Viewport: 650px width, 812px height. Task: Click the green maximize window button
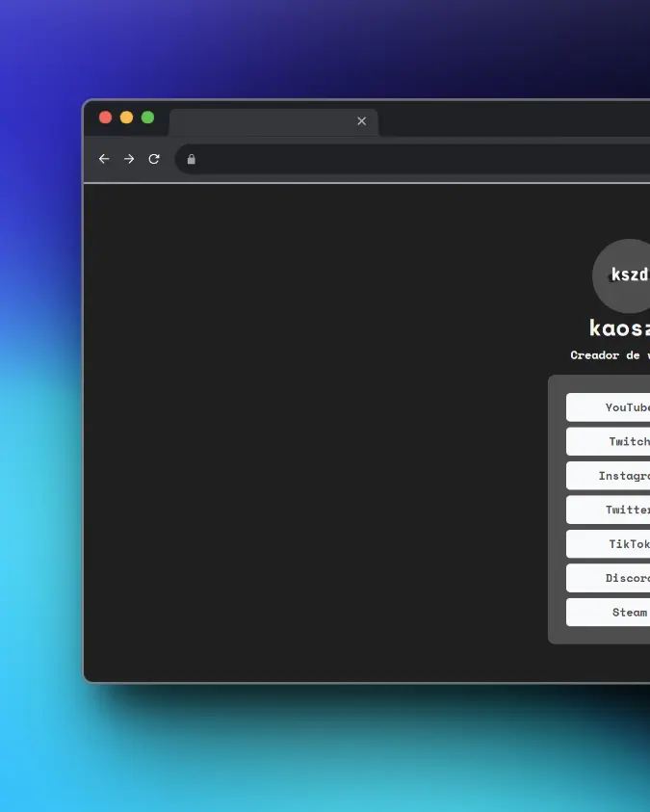point(148,118)
